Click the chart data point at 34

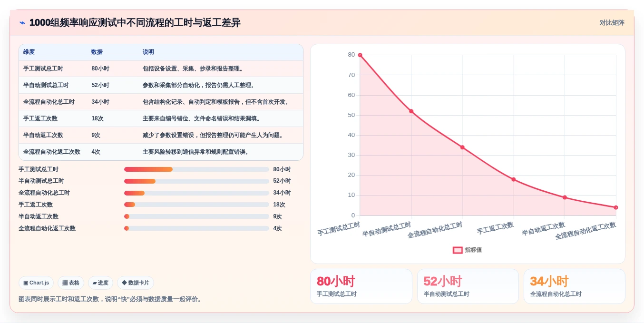462,147
